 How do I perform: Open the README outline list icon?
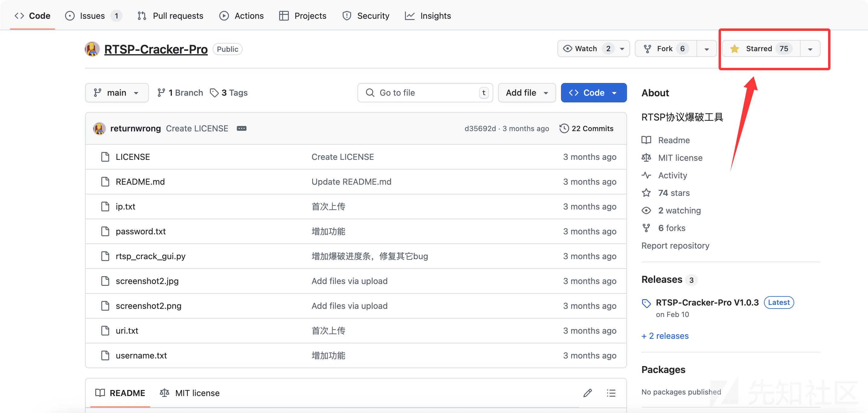[x=611, y=393]
